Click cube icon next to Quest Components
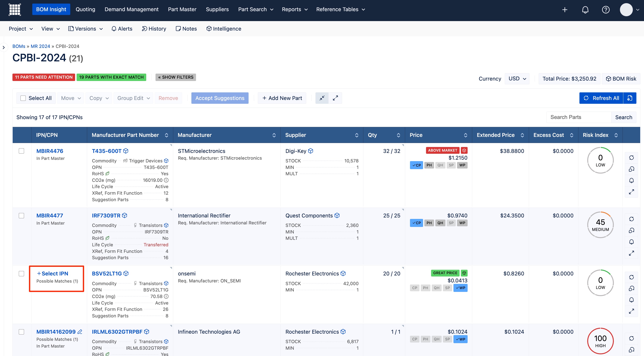 337,215
